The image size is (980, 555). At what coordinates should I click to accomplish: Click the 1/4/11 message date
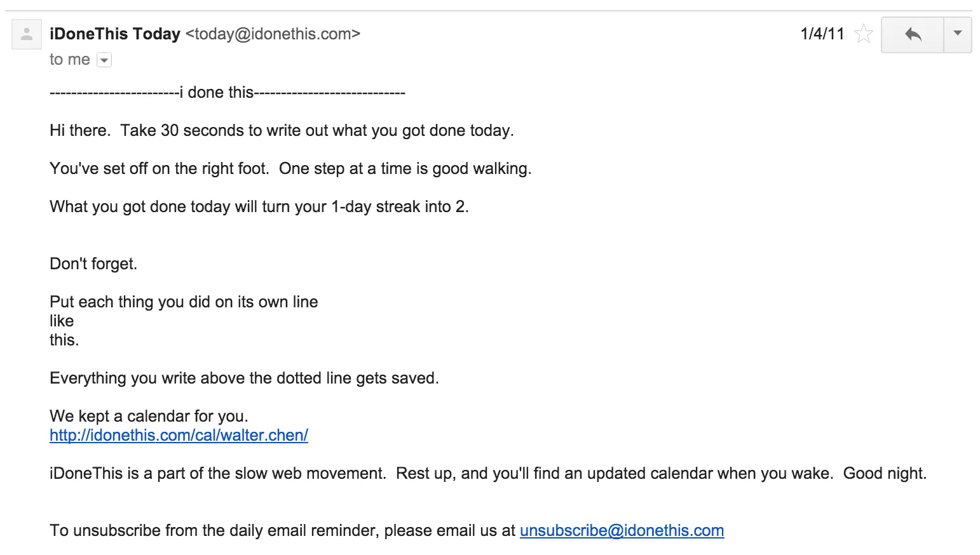822,34
